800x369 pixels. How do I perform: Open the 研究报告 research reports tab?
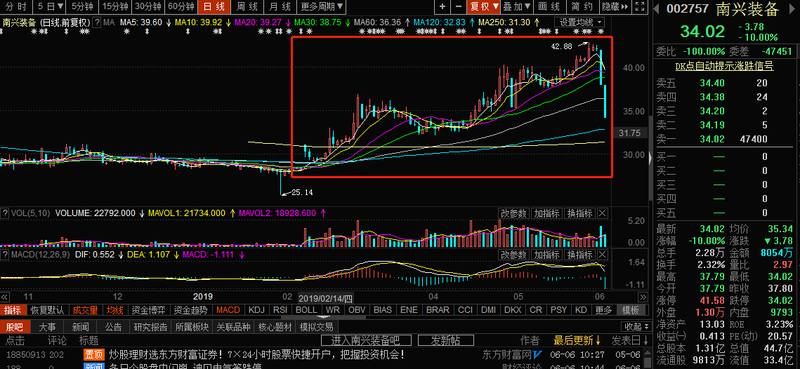click(150, 327)
